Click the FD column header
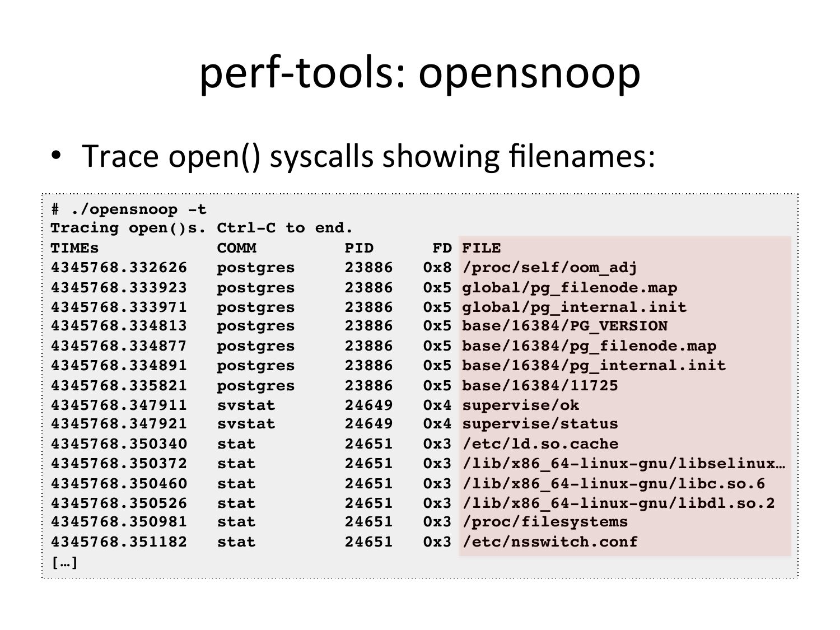This screenshot has width=840, height=630. [x=442, y=248]
